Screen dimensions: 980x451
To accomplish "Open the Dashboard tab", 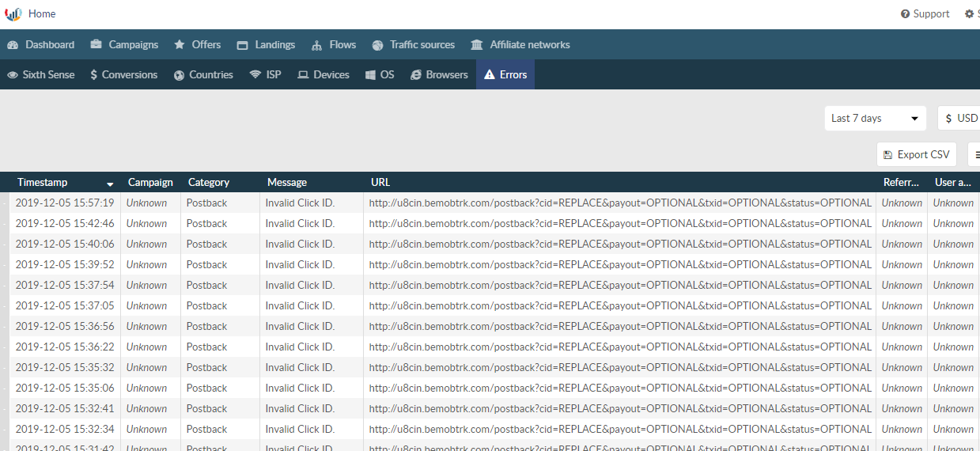I will point(41,45).
